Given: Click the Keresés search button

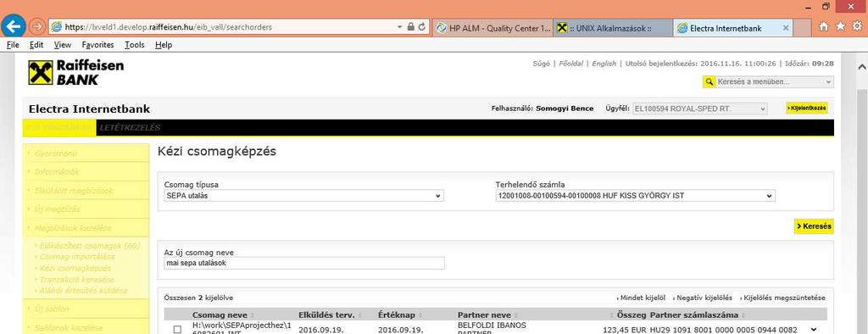Looking at the screenshot, I should pyautogui.click(x=814, y=226).
